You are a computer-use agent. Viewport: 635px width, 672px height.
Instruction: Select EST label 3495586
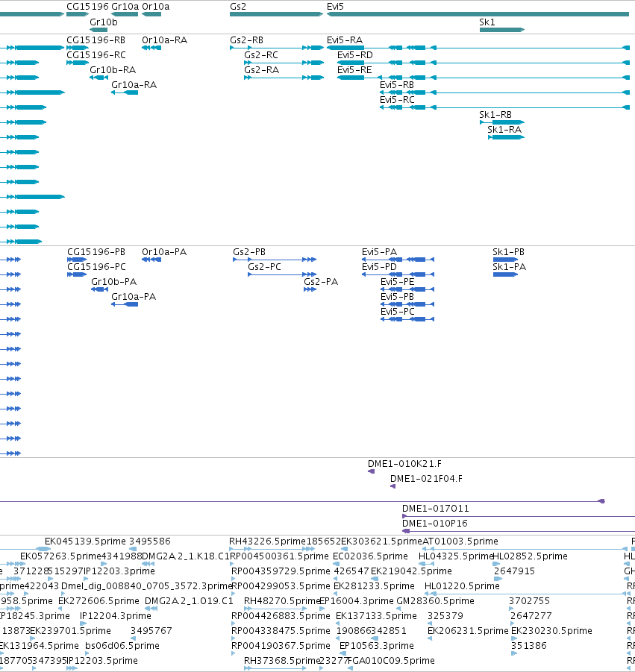point(150,541)
